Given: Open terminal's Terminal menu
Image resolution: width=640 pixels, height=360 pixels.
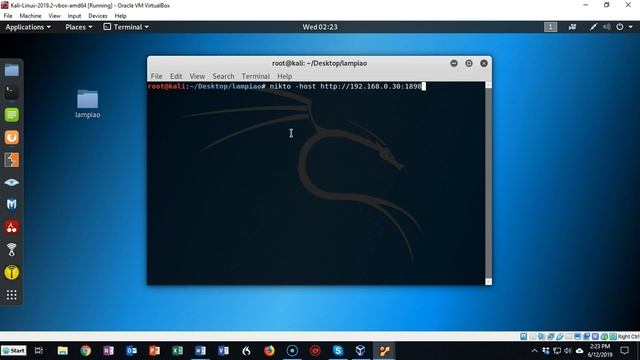Looking at the screenshot, I should pos(256,76).
